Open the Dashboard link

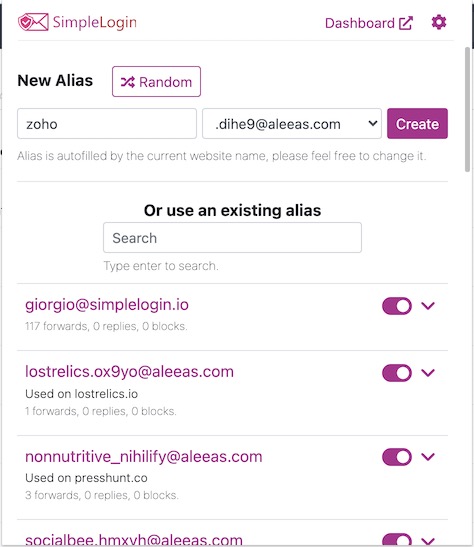click(x=369, y=23)
